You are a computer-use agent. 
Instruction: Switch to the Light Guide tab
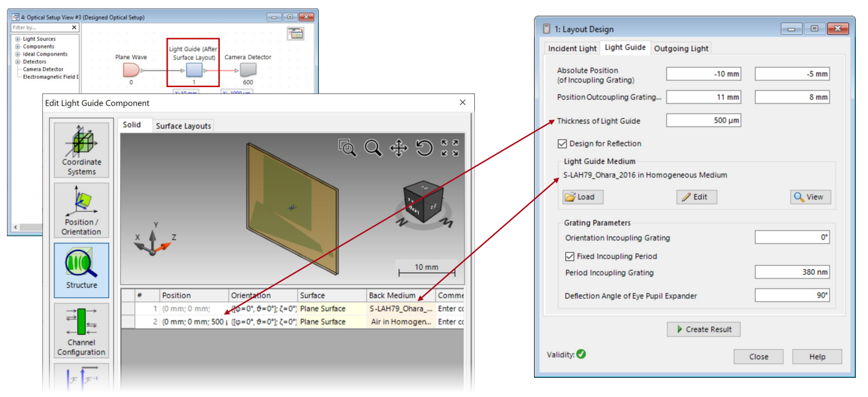click(x=625, y=48)
